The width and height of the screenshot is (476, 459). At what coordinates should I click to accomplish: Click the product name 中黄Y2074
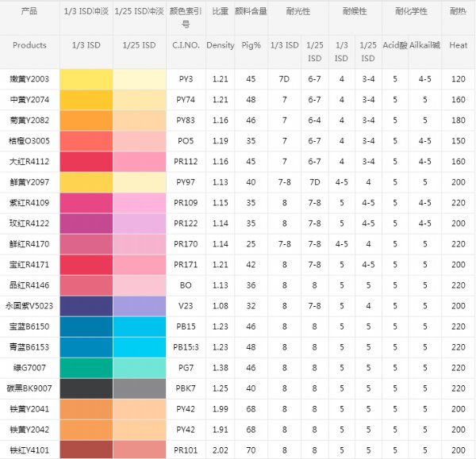tap(30, 100)
